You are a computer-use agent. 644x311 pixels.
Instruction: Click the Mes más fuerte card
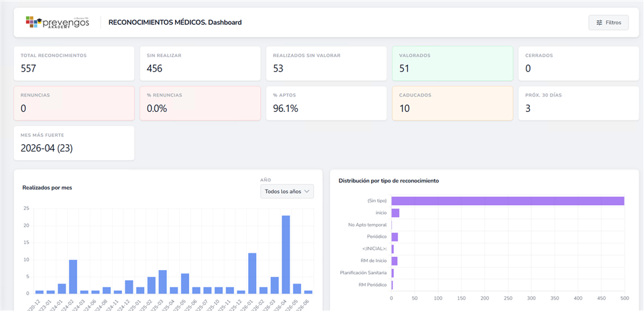click(74, 143)
